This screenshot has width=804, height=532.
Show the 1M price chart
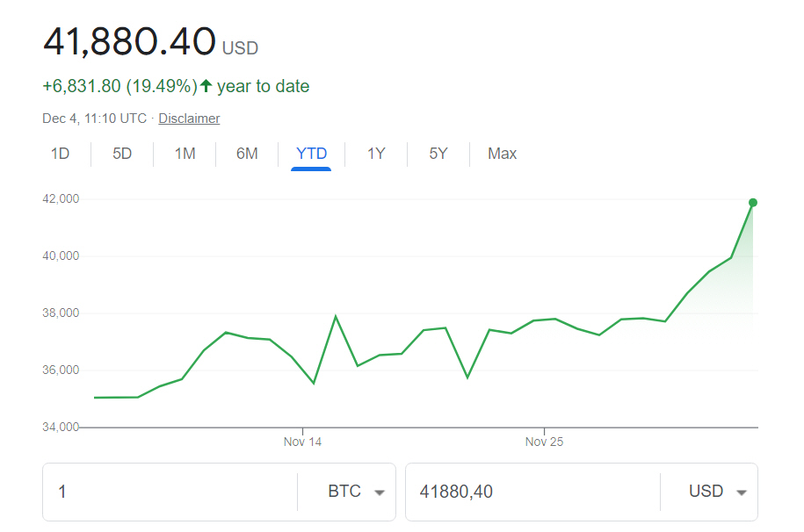[185, 154]
